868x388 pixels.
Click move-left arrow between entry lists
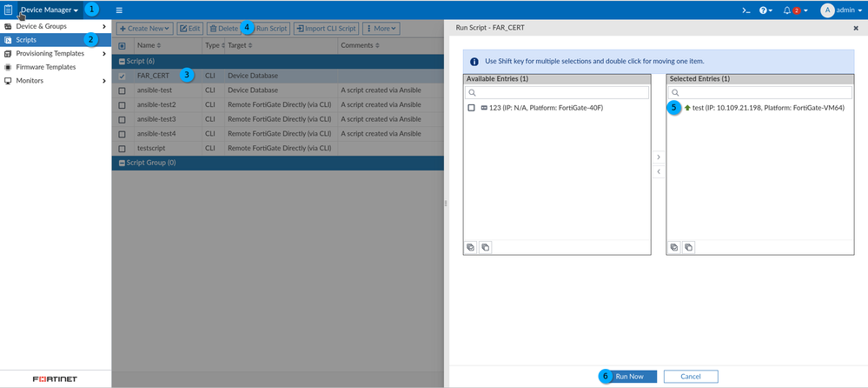[x=659, y=172]
